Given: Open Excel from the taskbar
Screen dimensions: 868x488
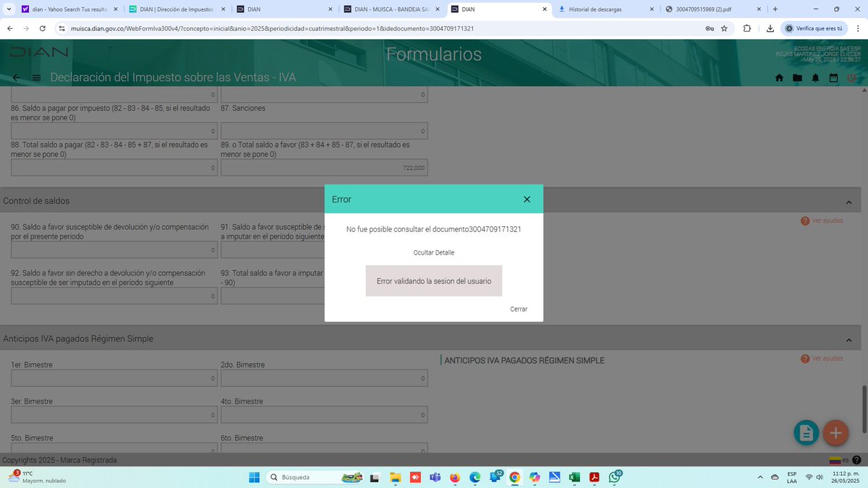Looking at the screenshot, I should point(574,477).
